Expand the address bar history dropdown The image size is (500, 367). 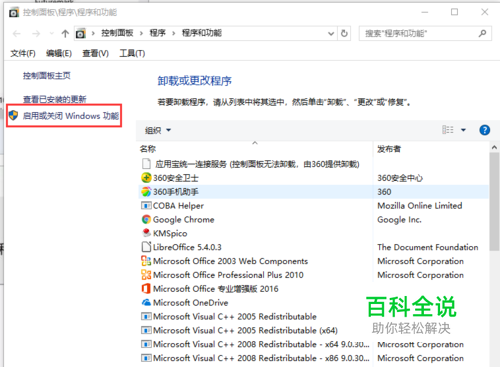point(331,33)
